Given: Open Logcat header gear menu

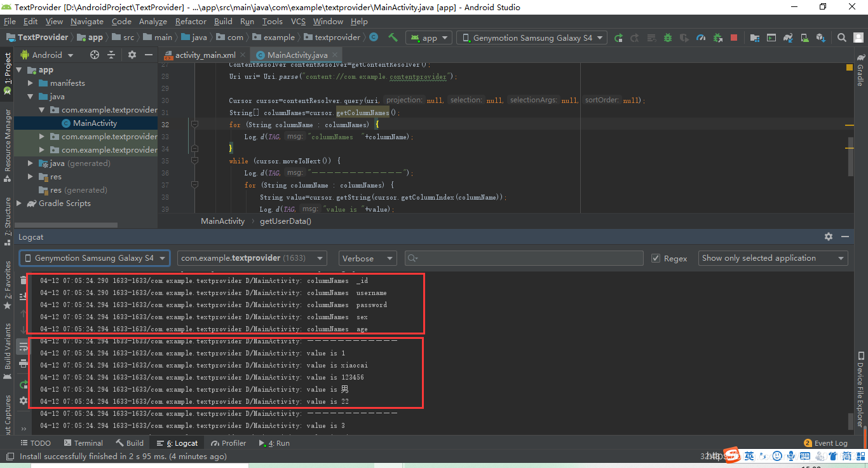Looking at the screenshot, I should [x=829, y=237].
